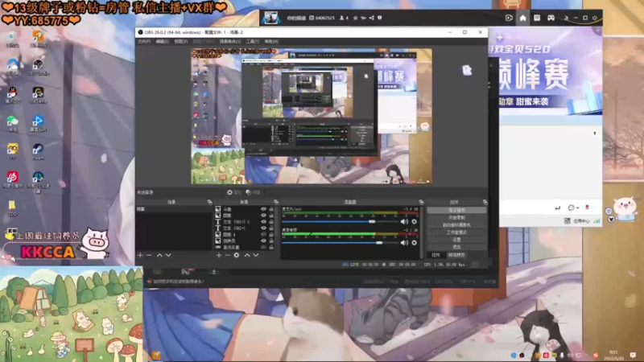Open OBS 设置 settings button
The width and height of the screenshot is (644, 362).
click(456, 240)
